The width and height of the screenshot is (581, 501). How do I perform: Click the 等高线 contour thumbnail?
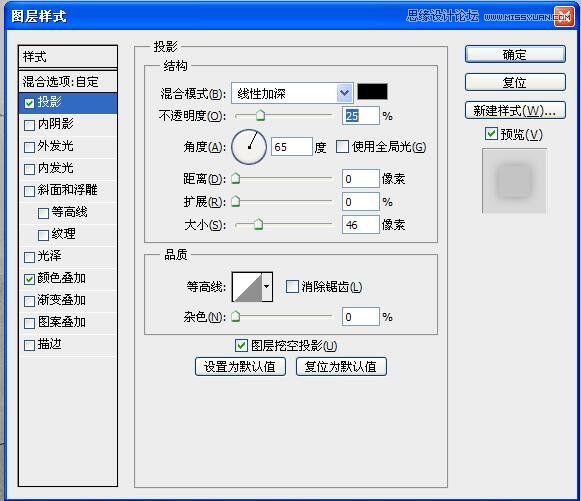tap(247, 286)
